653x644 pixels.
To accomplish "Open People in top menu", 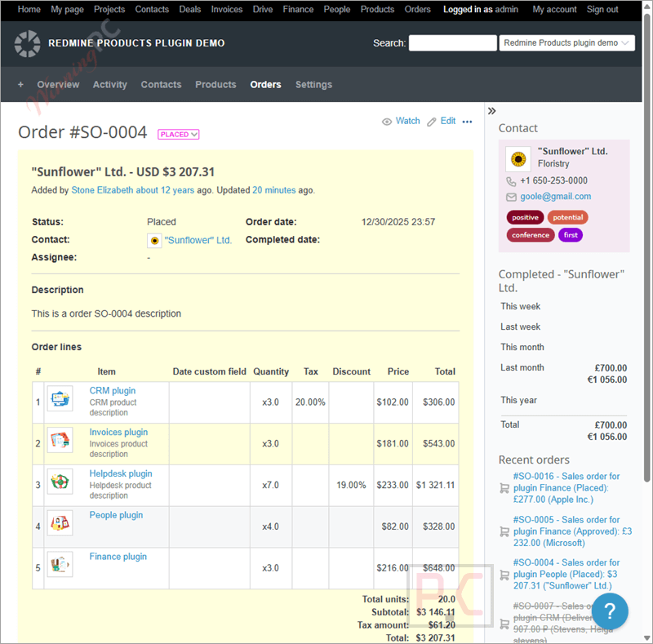I will (337, 9).
